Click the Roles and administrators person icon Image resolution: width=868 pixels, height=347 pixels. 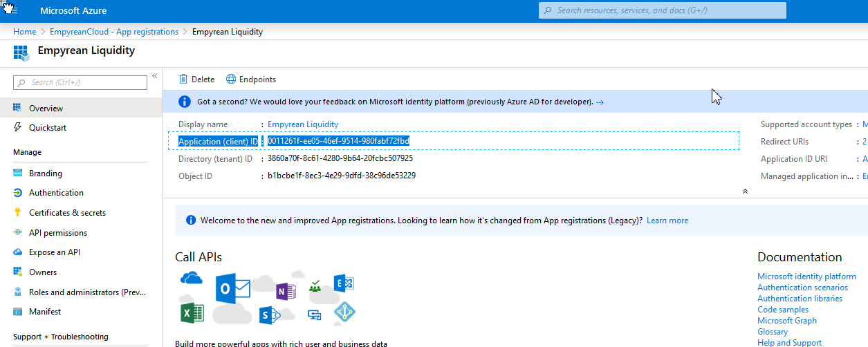[x=18, y=292]
